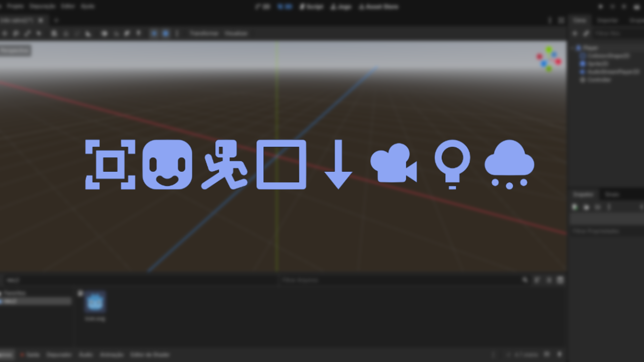This screenshot has width=644, height=362.
Task: Switch to the 2D workspace
Action: tap(263, 7)
